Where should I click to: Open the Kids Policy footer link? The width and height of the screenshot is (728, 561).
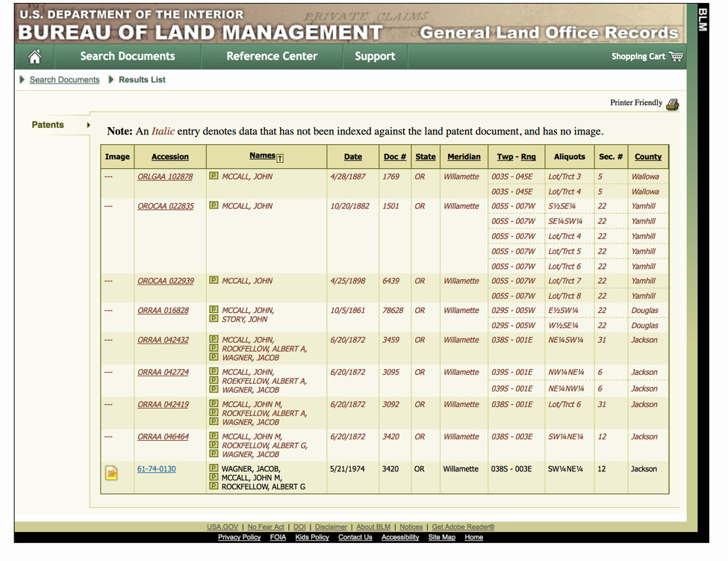tap(312, 537)
